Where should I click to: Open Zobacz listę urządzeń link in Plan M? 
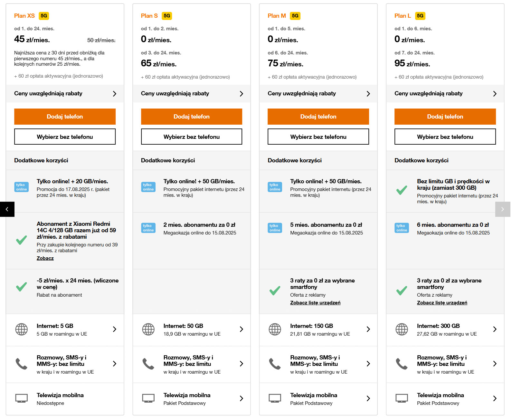click(x=315, y=303)
